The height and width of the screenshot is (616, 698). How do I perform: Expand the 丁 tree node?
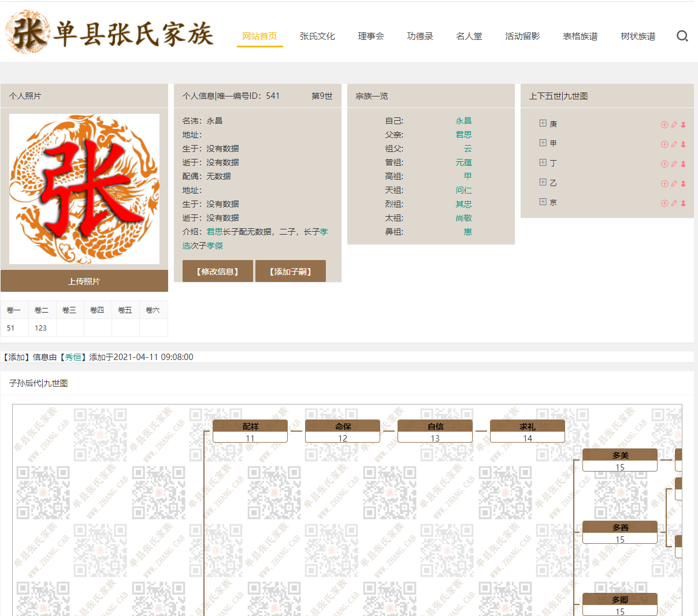click(x=543, y=162)
